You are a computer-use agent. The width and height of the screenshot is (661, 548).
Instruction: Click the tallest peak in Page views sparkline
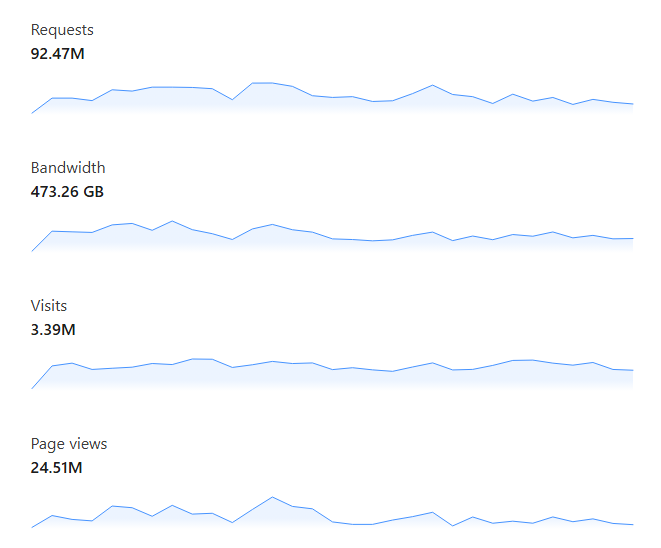[x=272, y=497]
